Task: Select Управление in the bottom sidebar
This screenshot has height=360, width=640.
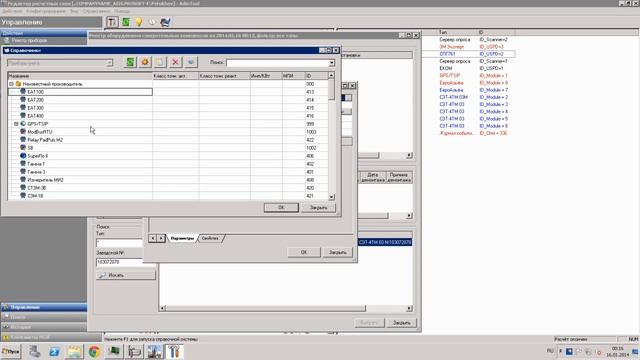Action: (x=44, y=307)
